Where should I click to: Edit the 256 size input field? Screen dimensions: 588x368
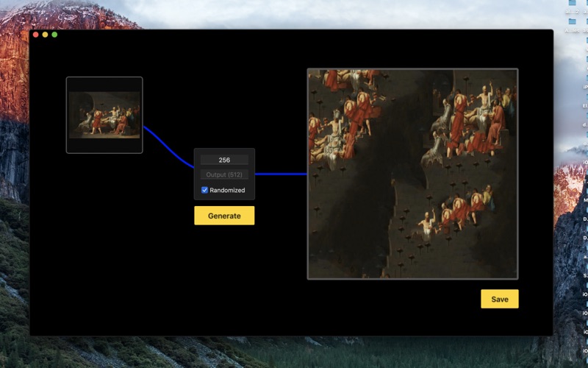click(x=224, y=160)
